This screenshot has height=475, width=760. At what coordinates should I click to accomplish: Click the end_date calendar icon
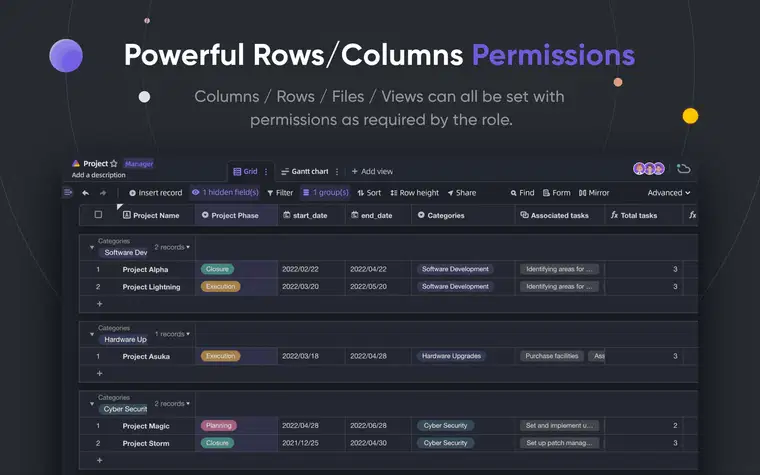coord(355,215)
